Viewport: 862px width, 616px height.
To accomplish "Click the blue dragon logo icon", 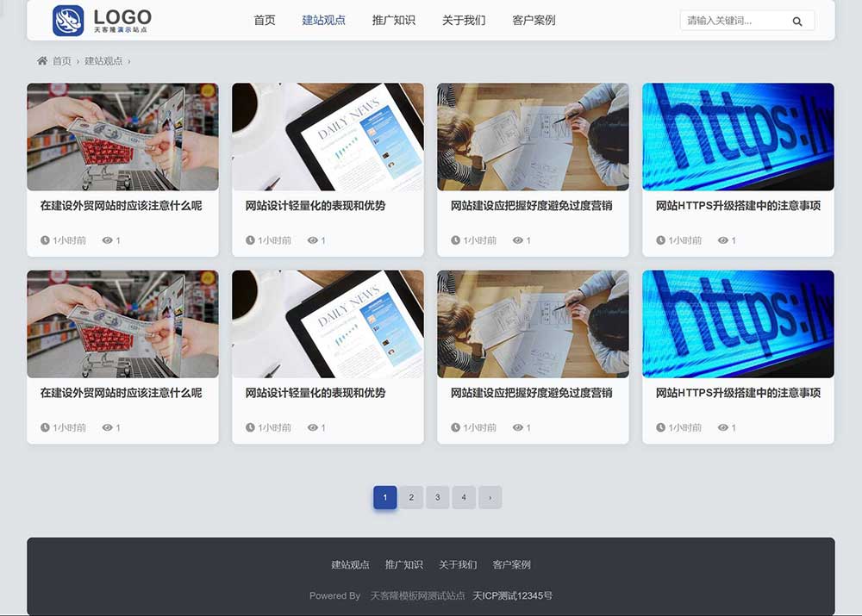I will pos(68,21).
